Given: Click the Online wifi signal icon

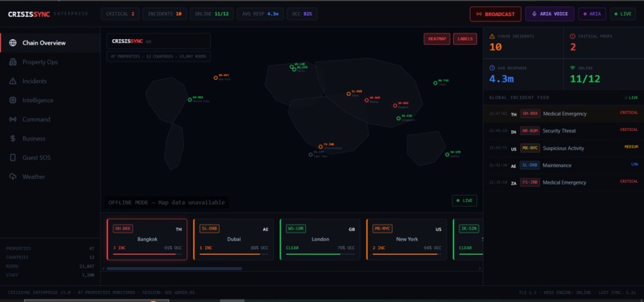Looking at the screenshot, I should coord(573,68).
